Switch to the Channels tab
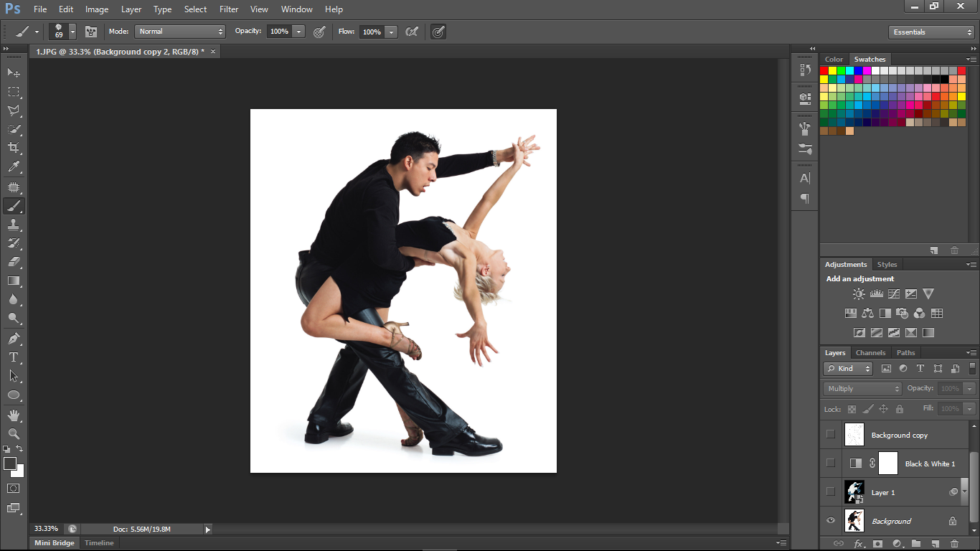The image size is (980, 551). pos(870,353)
